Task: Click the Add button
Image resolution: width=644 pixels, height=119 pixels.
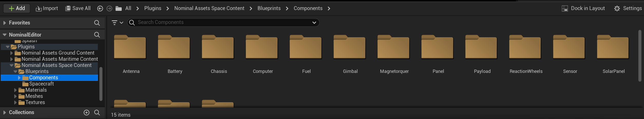Action: tap(17, 8)
